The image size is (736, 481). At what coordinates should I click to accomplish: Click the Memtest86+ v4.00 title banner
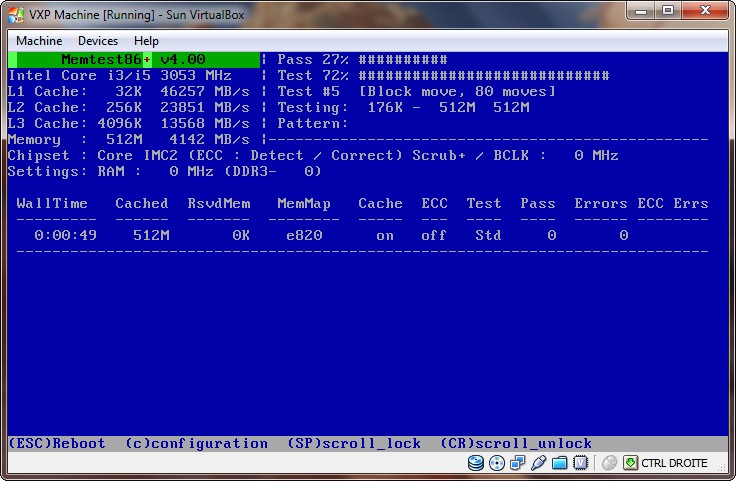[x=134, y=60]
